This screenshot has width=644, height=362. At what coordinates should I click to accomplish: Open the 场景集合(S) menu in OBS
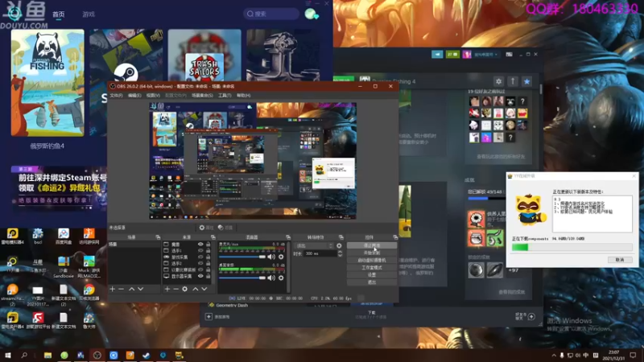(x=202, y=96)
